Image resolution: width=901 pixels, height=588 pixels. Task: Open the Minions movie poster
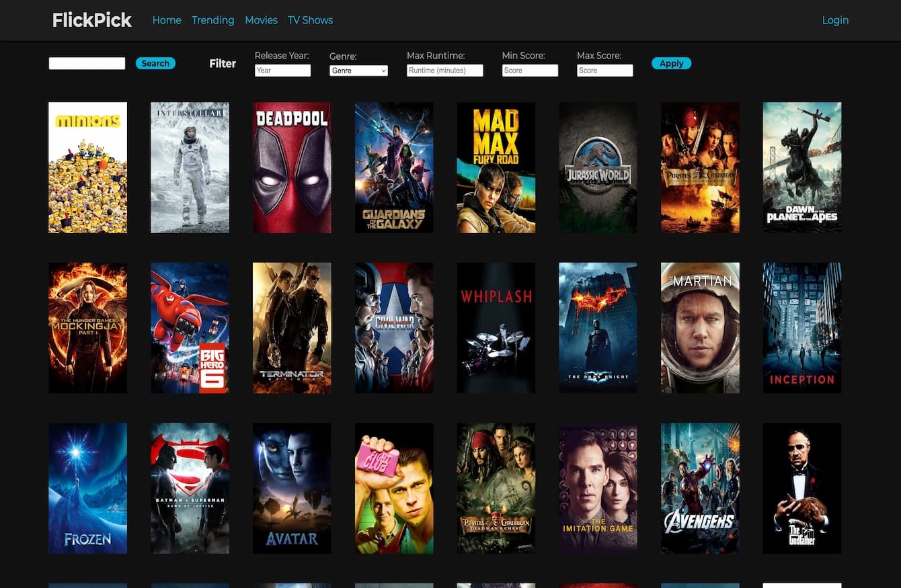pos(87,167)
